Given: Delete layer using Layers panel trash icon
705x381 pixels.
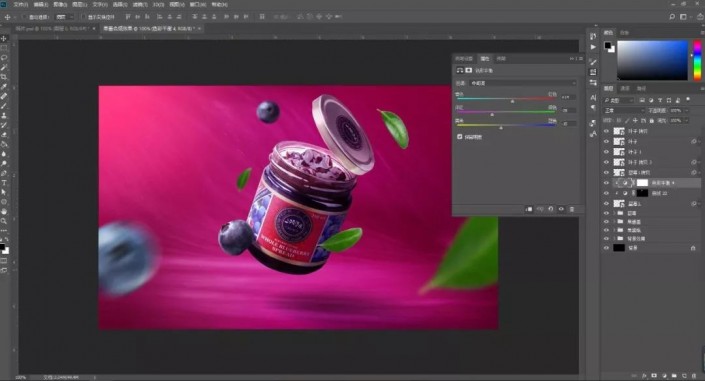Looking at the screenshot, I should [x=694, y=376].
